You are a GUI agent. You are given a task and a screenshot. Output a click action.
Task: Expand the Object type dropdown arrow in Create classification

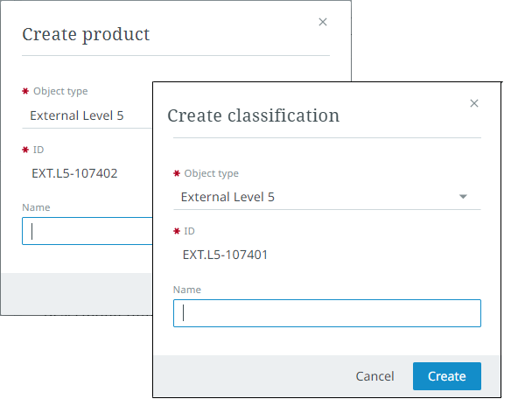click(x=463, y=197)
